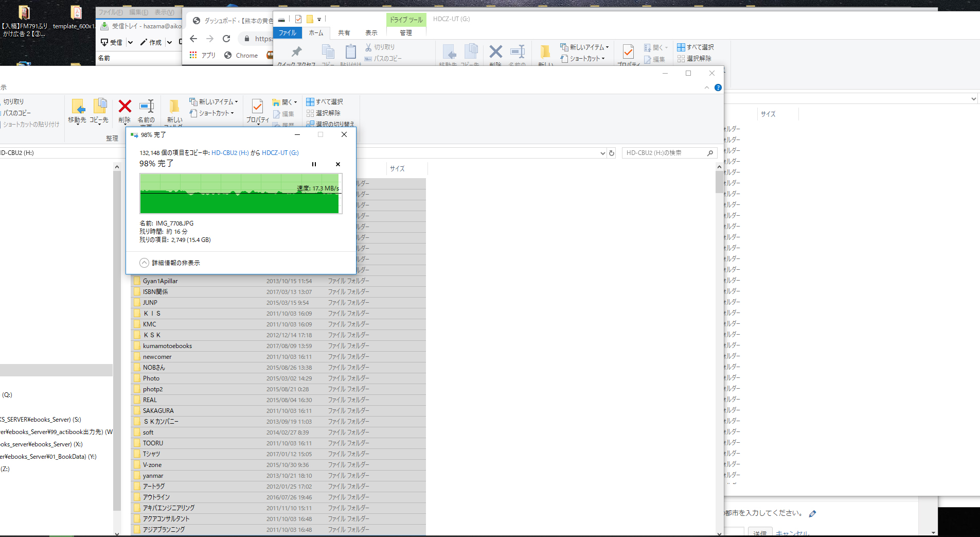
Task: Click the search magnifier in HD-CBU2 search box
Action: pyautogui.click(x=710, y=153)
